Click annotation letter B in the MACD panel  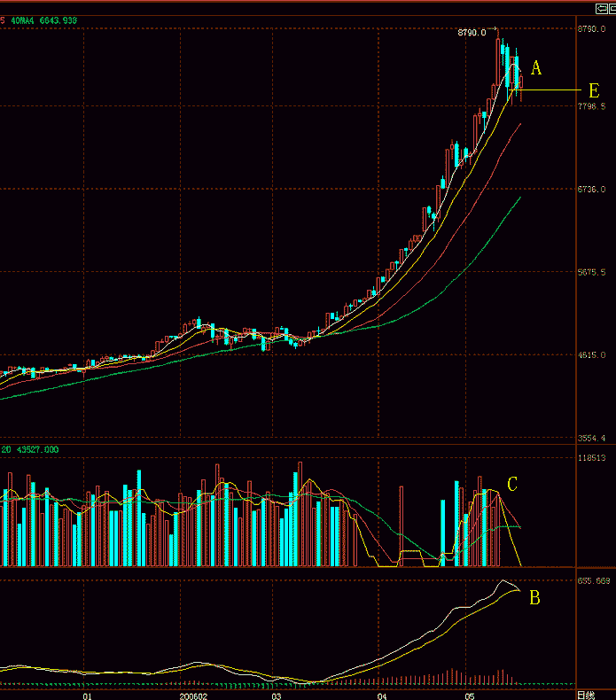point(534,598)
